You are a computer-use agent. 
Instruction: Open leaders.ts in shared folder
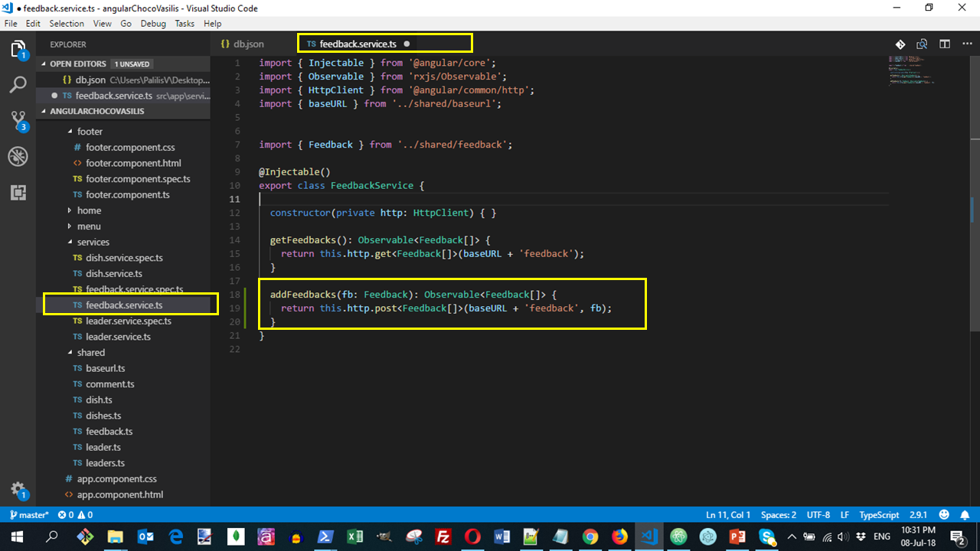click(105, 463)
